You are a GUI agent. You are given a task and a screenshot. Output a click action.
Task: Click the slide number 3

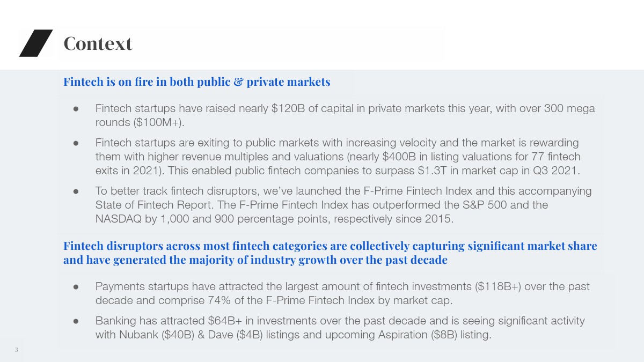click(17, 350)
